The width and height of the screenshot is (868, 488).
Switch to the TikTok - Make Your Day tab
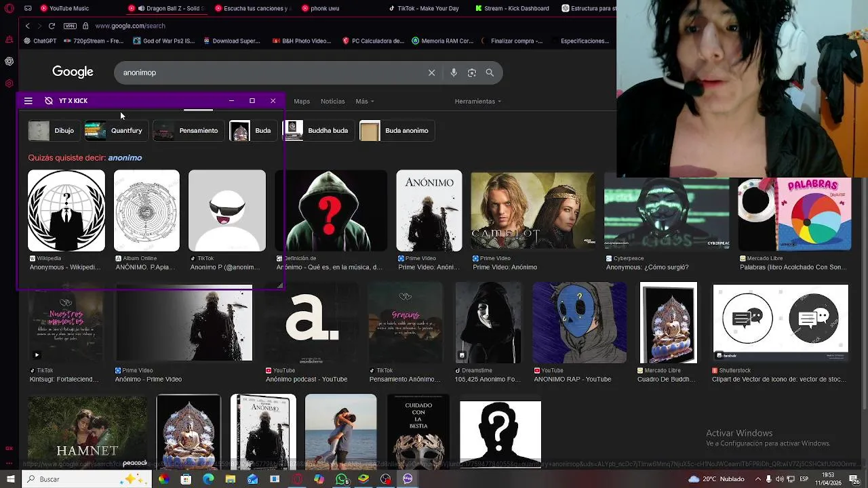[x=425, y=8]
